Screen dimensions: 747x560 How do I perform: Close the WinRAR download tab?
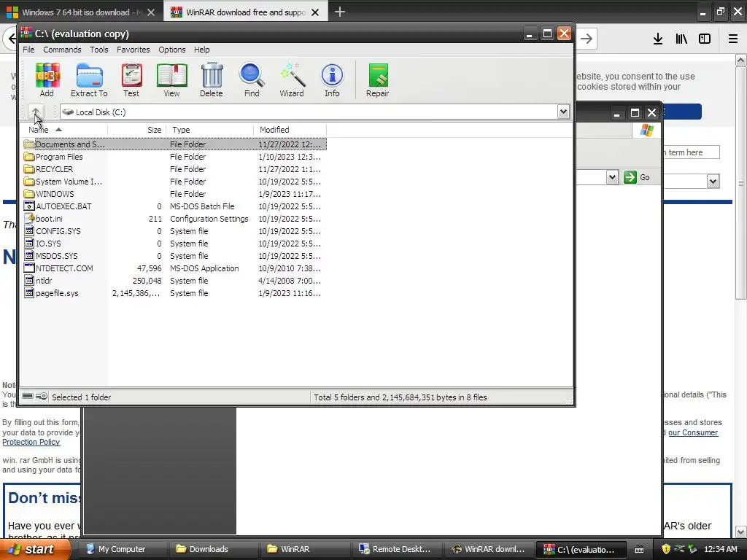coord(315,12)
